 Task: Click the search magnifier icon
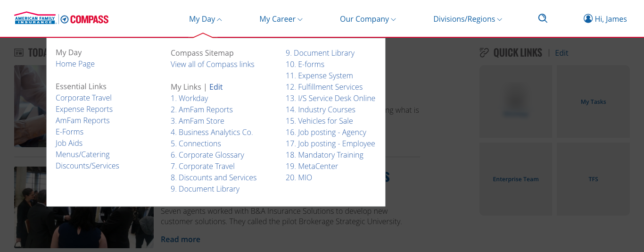click(543, 18)
